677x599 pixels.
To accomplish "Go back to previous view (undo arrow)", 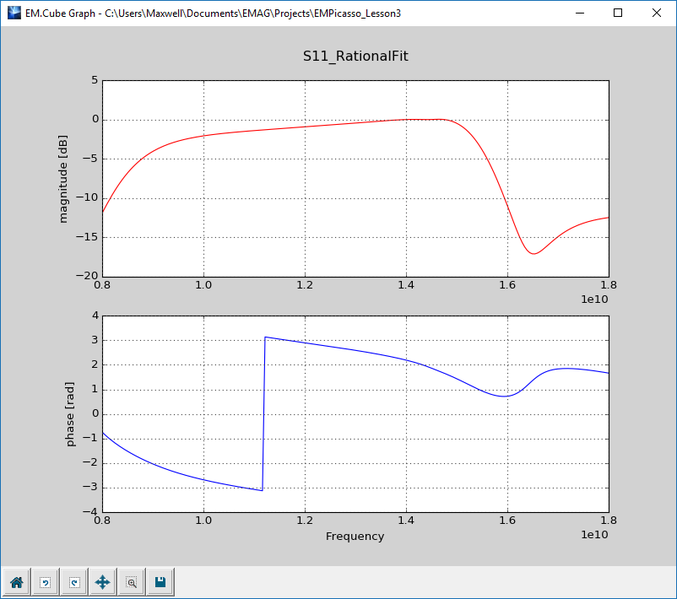I will point(45,583).
